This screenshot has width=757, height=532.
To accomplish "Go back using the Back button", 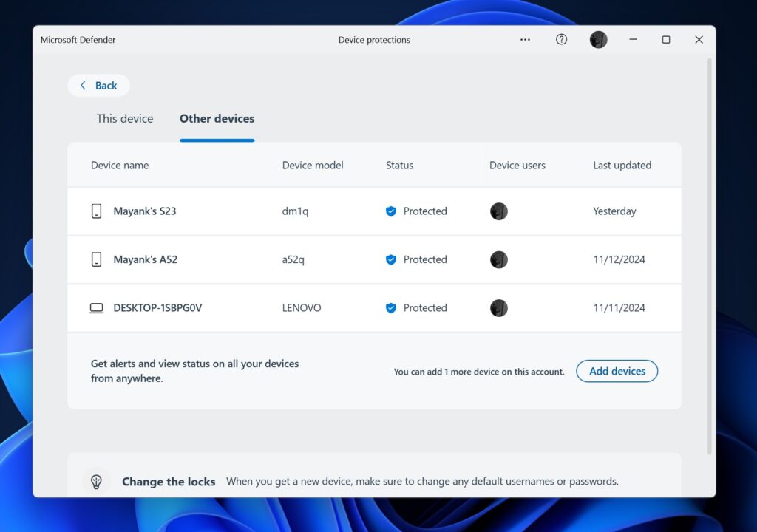I will point(98,86).
